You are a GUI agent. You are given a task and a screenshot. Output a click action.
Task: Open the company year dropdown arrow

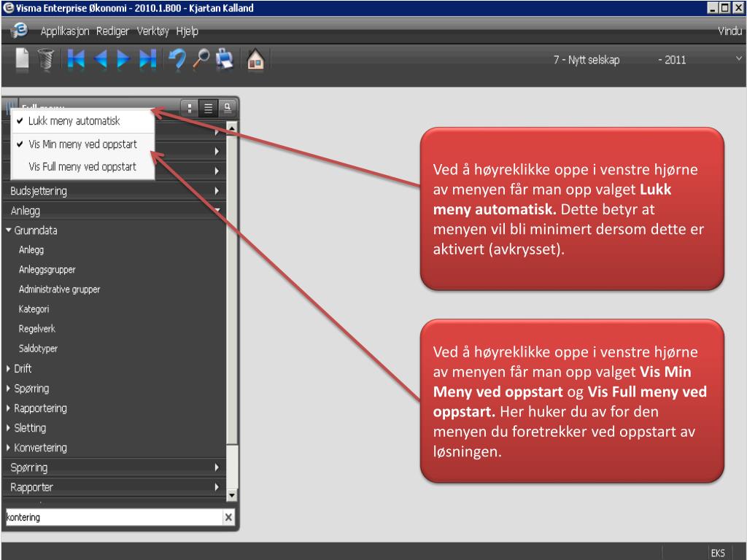point(739,58)
